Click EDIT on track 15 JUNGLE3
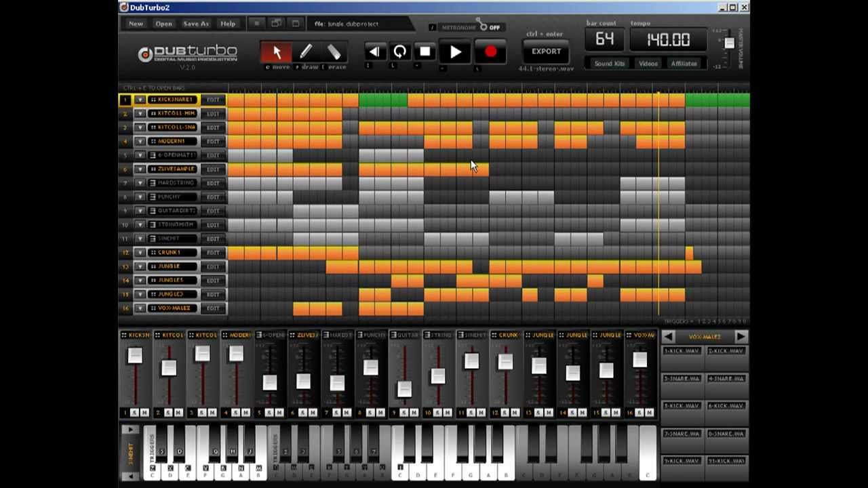The height and width of the screenshot is (488, 868). [x=213, y=294]
